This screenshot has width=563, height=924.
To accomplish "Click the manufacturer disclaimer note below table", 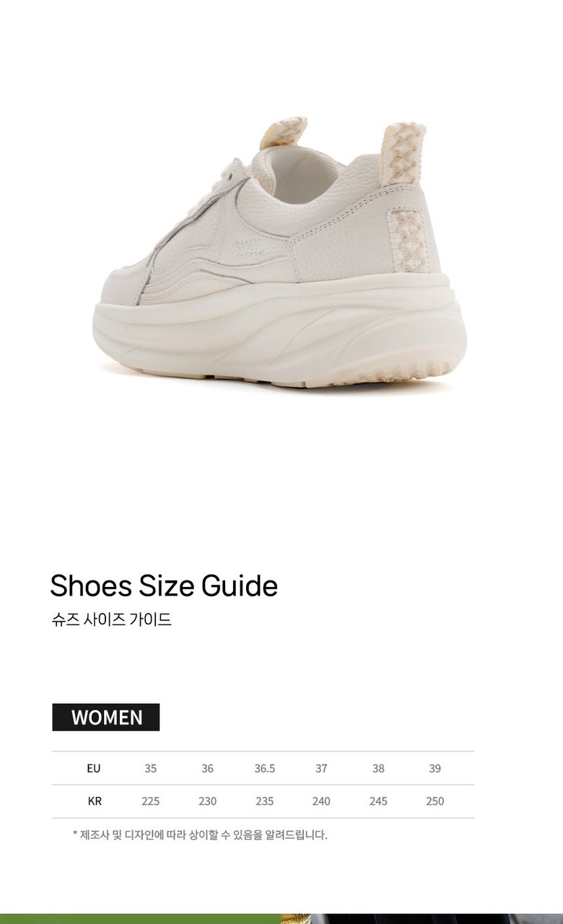I will pyautogui.click(x=200, y=834).
